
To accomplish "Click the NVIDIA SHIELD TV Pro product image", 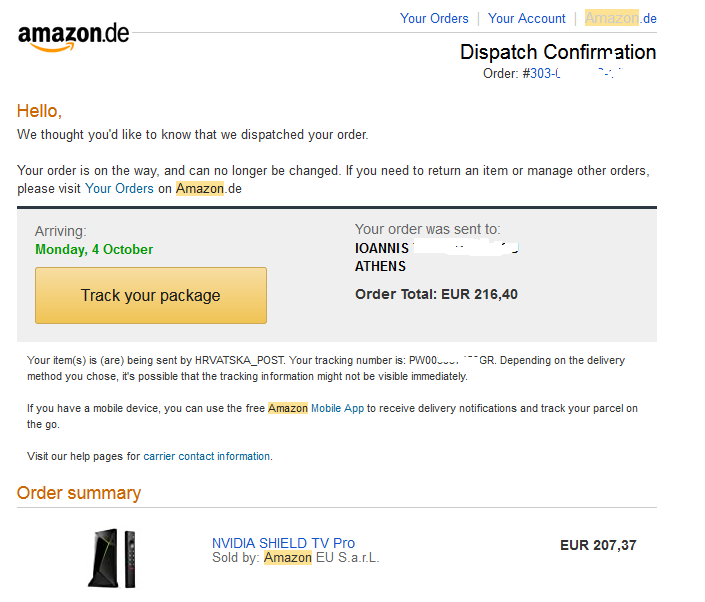I will pyautogui.click(x=112, y=558).
